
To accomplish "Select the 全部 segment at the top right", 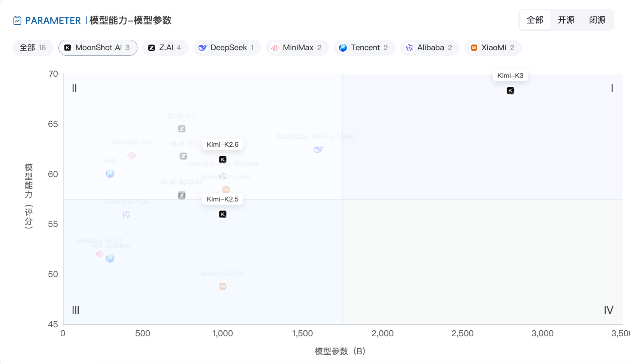I will click(x=535, y=20).
